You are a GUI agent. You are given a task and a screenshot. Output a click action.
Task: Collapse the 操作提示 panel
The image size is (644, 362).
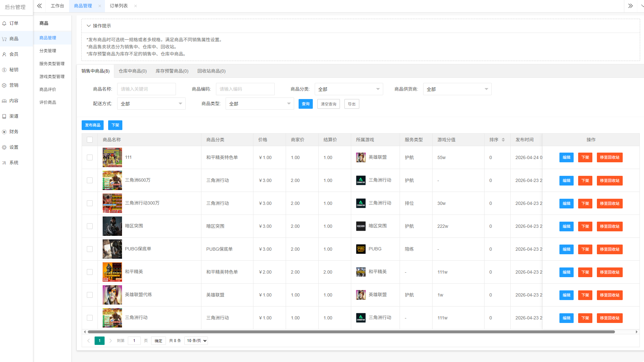88,26
